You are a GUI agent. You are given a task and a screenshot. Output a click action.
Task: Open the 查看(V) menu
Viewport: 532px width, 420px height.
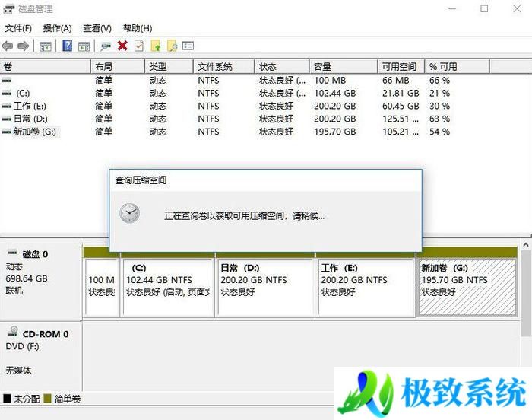tap(97, 28)
